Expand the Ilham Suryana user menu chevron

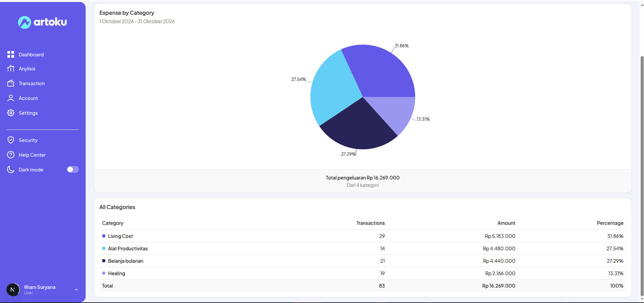click(76, 290)
